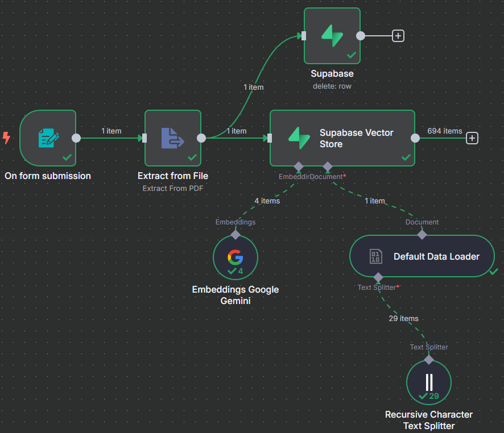Click the Supabase Vector Store input connector
The width and height of the screenshot is (504, 433).
(270, 138)
